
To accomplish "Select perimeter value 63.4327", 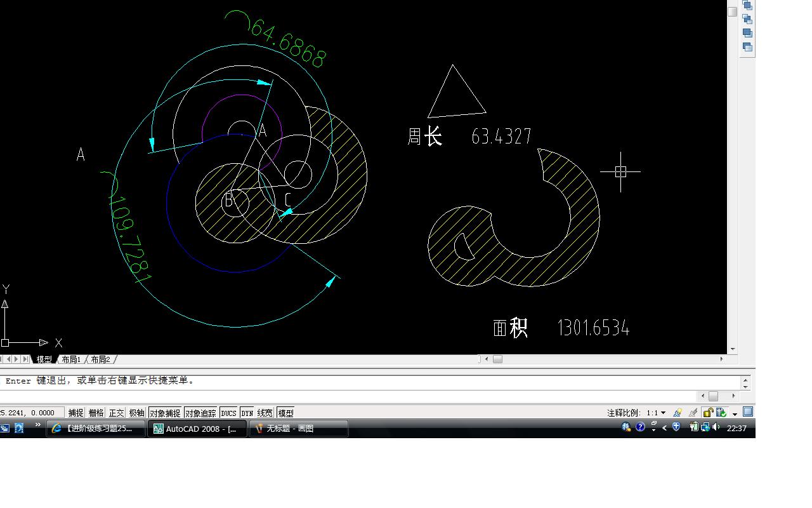I will tap(501, 136).
